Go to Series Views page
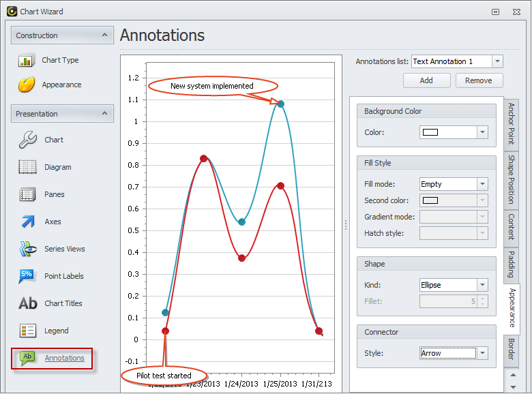 click(64, 249)
